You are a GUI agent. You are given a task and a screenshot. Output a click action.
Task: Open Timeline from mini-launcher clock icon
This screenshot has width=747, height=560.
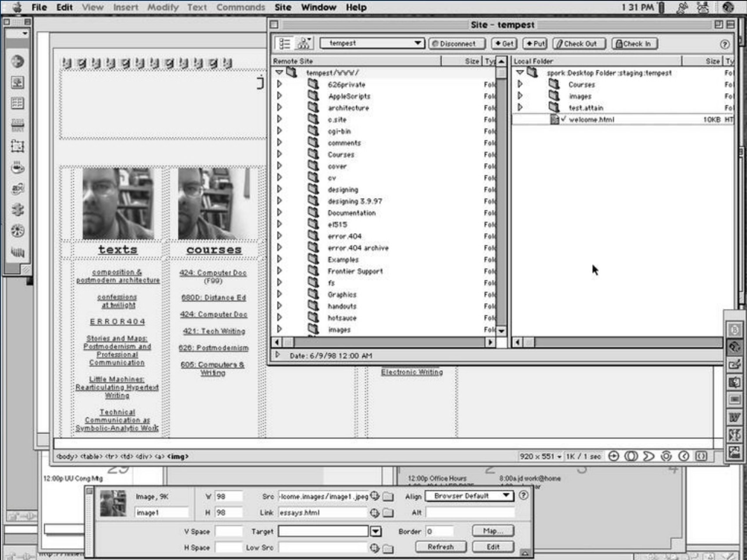pyautogui.click(x=684, y=456)
